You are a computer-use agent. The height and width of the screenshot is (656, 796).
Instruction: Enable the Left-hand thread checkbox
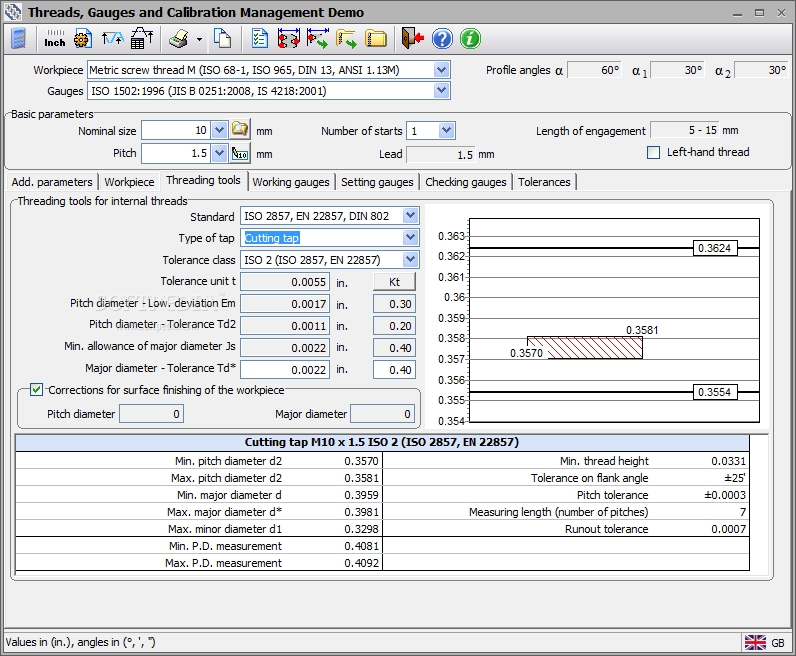pyautogui.click(x=653, y=152)
